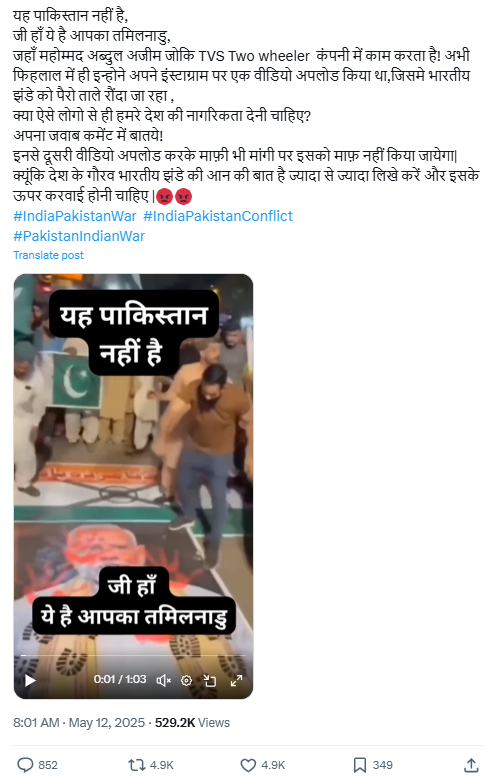The width and height of the screenshot is (496, 776).
Task: Click the 4.9K repost count
Action: [161, 765]
